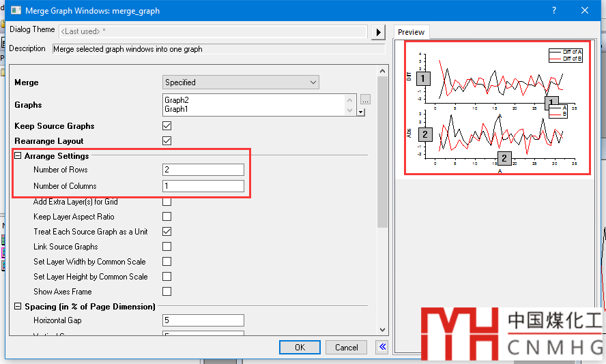Click the Cancel button
The height and width of the screenshot is (364, 606).
(346, 347)
